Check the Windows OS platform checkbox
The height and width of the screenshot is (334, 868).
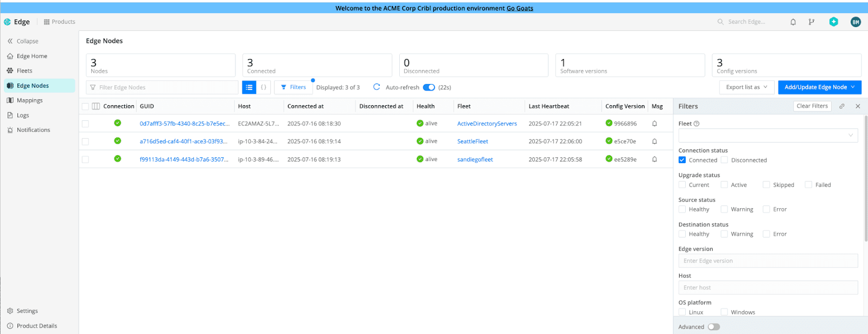click(x=724, y=312)
